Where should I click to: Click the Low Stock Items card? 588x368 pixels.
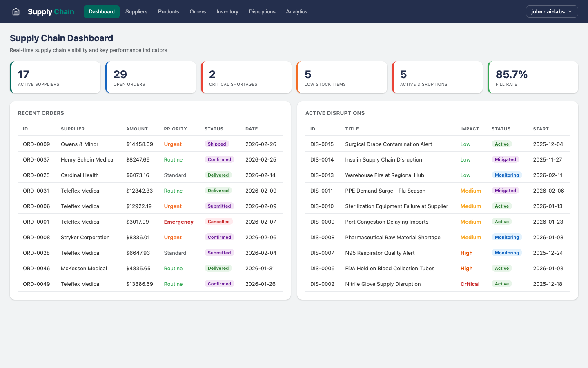click(x=342, y=77)
